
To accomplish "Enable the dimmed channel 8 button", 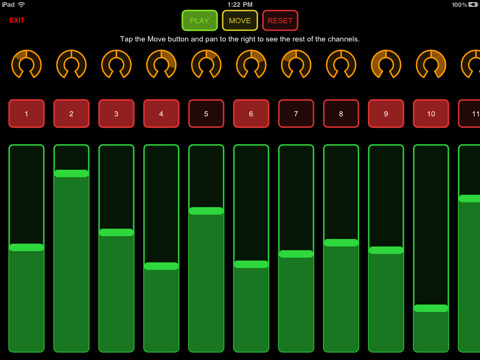I will (341, 114).
